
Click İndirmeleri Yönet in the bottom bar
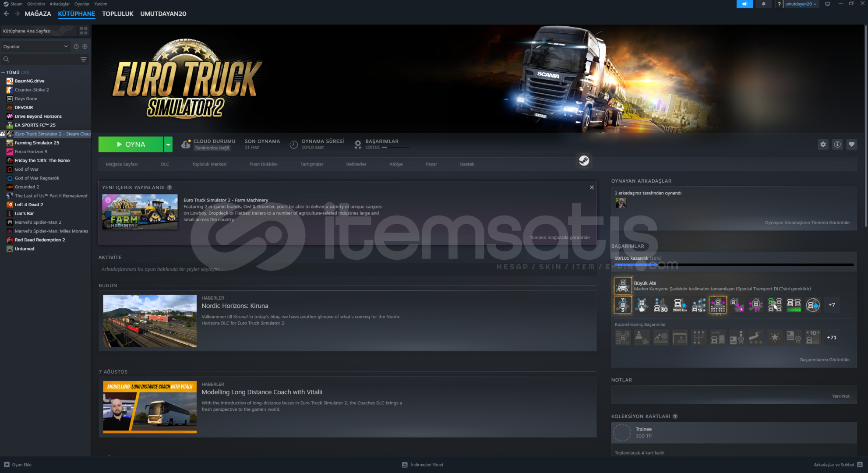point(423,465)
